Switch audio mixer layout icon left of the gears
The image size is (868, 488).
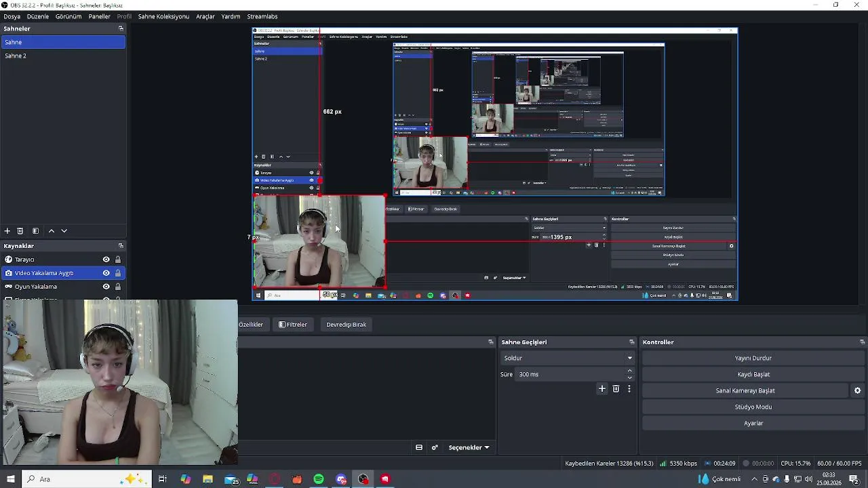pos(419,447)
